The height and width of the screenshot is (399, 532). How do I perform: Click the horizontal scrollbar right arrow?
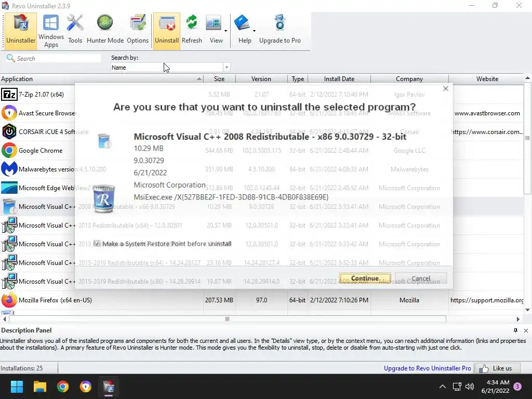pos(518,319)
